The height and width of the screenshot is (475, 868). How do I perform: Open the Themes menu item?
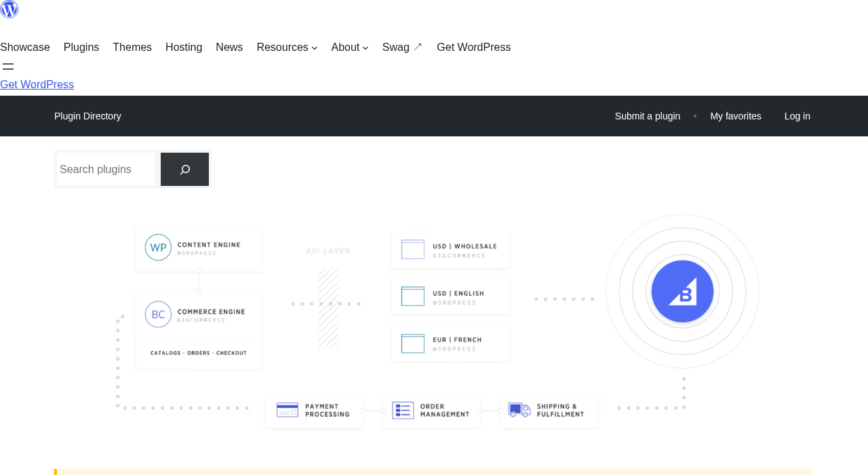point(132,47)
